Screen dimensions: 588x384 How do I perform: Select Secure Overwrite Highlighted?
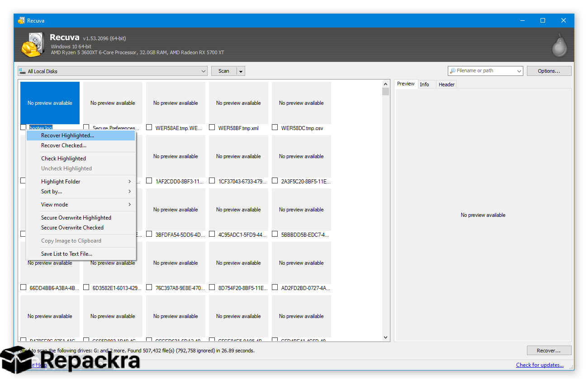[x=81, y=218]
